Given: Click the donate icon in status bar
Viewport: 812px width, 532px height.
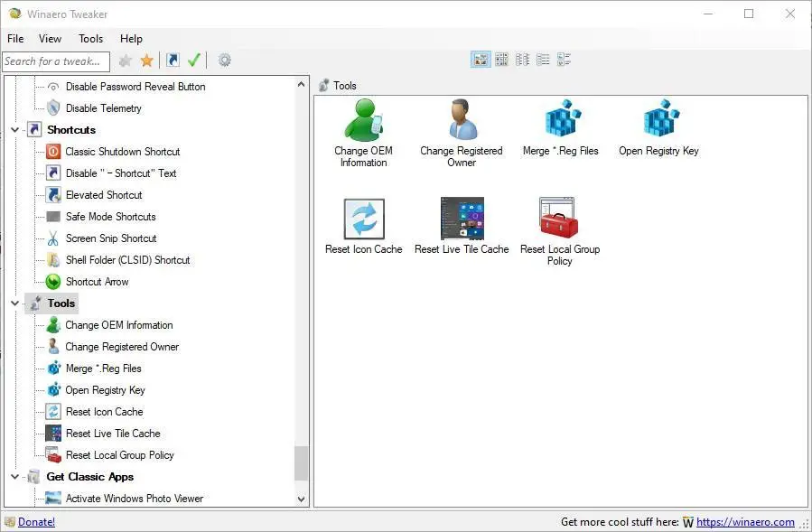Looking at the screenshot, I should [x=10, y=522].
